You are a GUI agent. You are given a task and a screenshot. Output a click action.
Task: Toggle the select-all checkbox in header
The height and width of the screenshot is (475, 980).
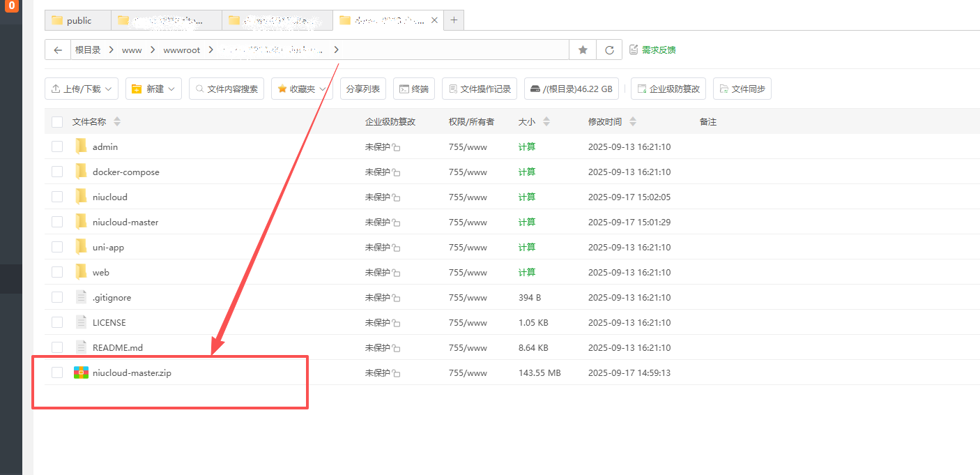coord(57,122)
